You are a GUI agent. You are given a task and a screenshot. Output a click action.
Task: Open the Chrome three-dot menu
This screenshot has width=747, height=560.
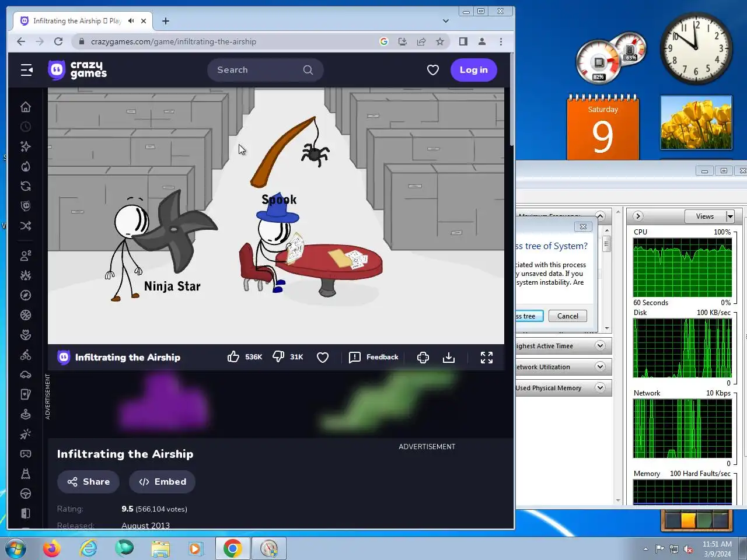(501, 41)
